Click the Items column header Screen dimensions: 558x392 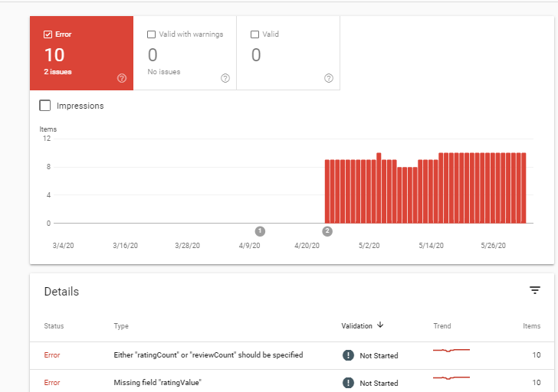[x=531, y=326]
